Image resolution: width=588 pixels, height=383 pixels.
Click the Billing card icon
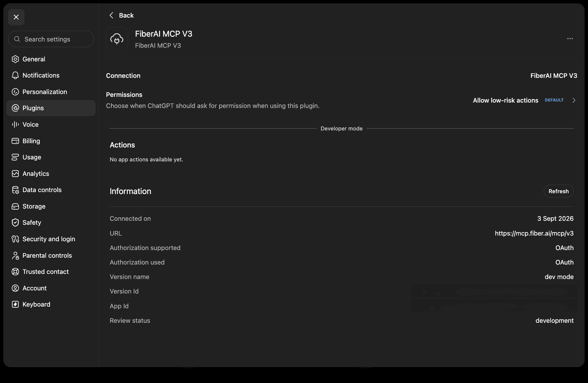(15, 141)
